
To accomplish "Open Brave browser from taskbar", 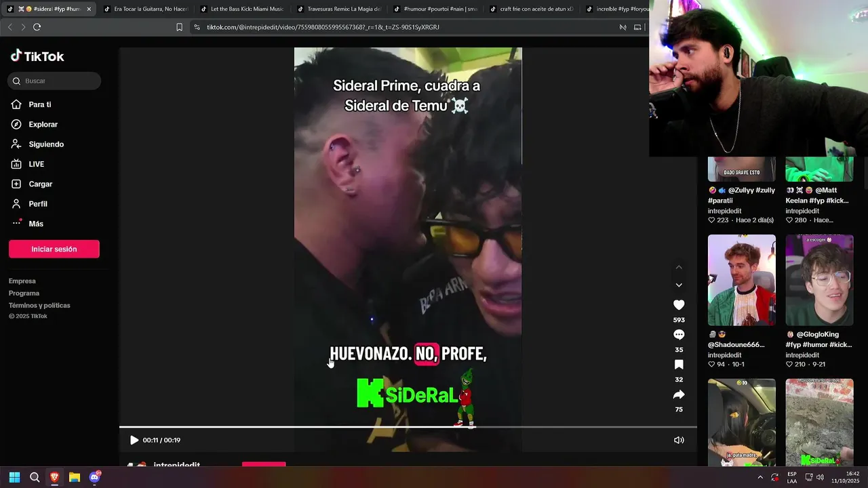I will coord(54,477).
